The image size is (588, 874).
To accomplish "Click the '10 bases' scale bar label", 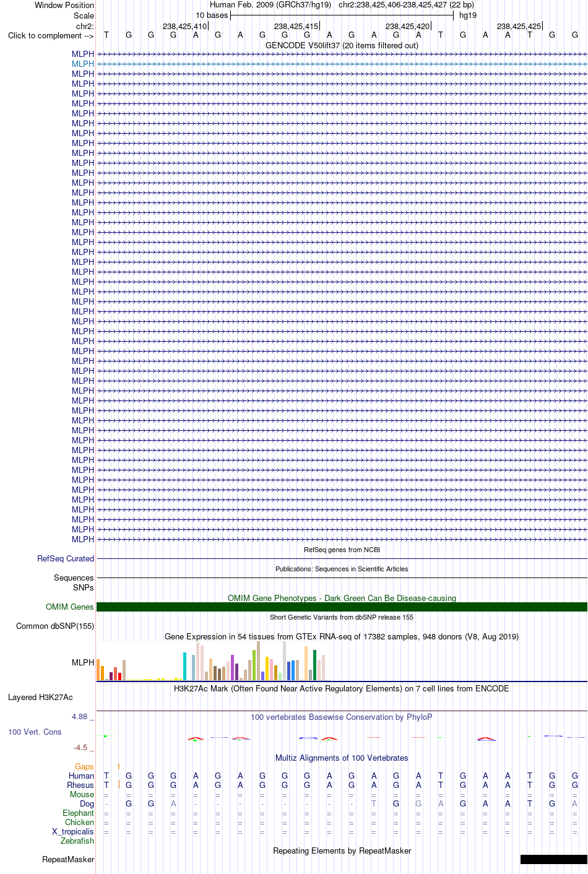I will click(212, 15).
